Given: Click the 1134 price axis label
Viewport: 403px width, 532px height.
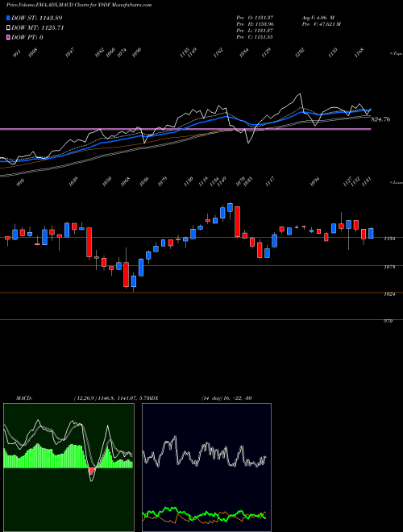Looking at the screenshot, I should [x=389, y=239].
